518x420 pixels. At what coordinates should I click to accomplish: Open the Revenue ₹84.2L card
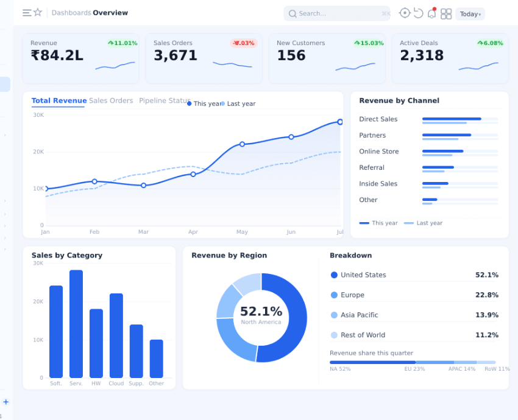click(x=80, y=58)
